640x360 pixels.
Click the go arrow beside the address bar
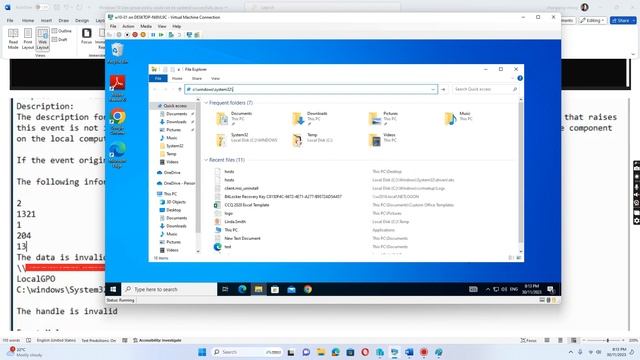click(x=443, y=89)
